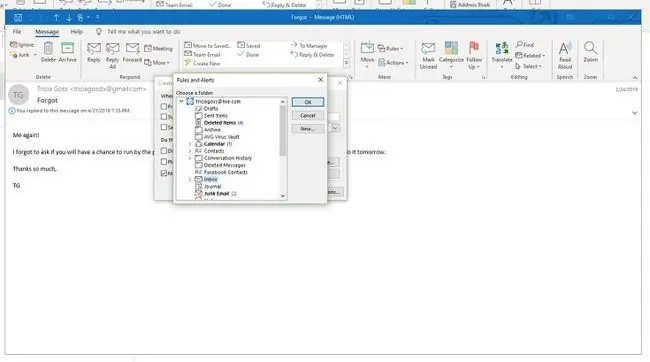Collapse the triciagoss@live.com account node
650x362 pixels.
[x=182, y=101]
